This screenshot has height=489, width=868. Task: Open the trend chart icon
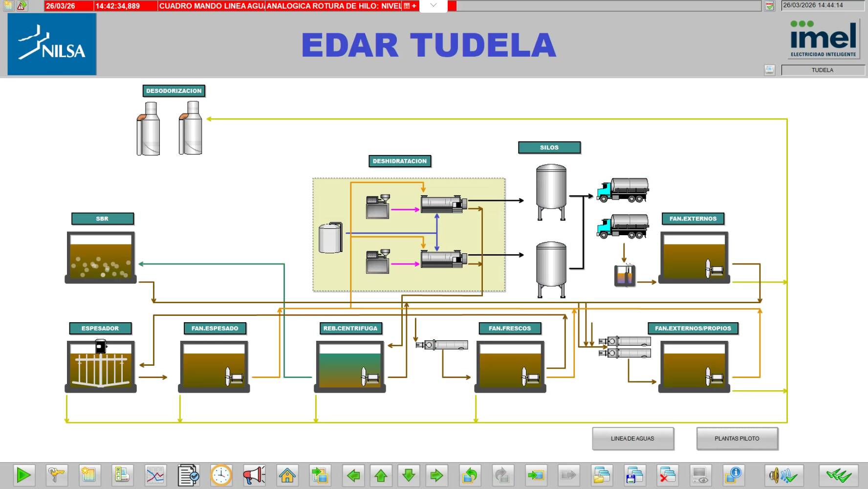(x=155, y=475)
